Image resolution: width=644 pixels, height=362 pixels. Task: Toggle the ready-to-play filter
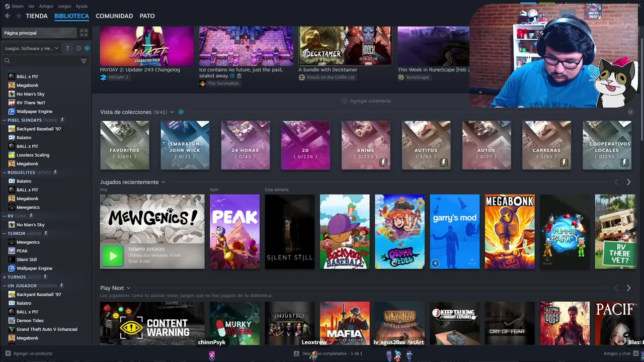(87, 48)
